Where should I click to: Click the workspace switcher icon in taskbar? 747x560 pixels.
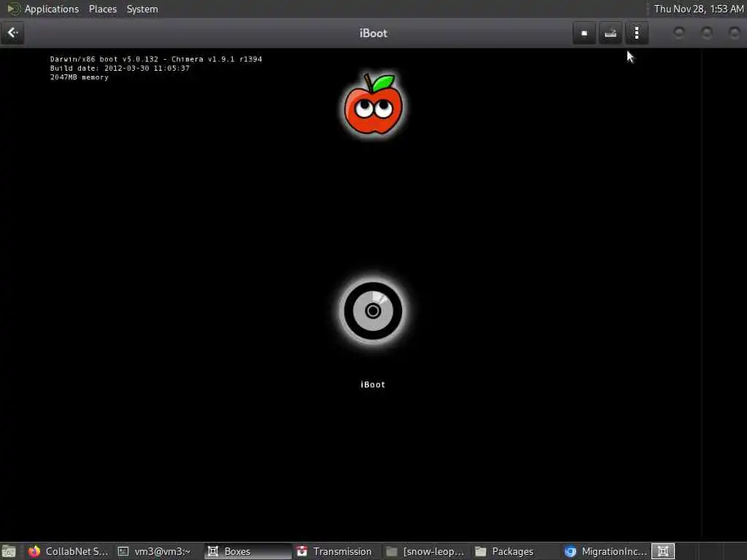click(x=662, y=551)
